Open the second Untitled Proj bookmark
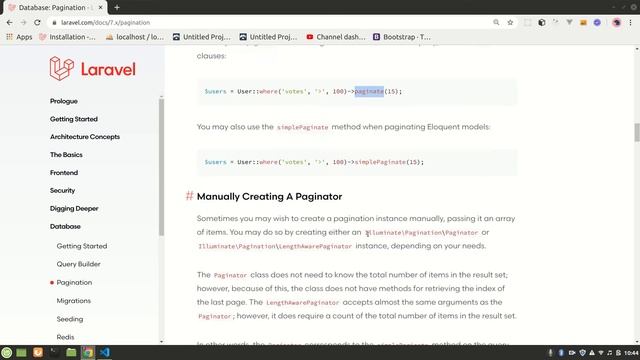The width and height of the screenshot is (640, 360). [269, 37]
